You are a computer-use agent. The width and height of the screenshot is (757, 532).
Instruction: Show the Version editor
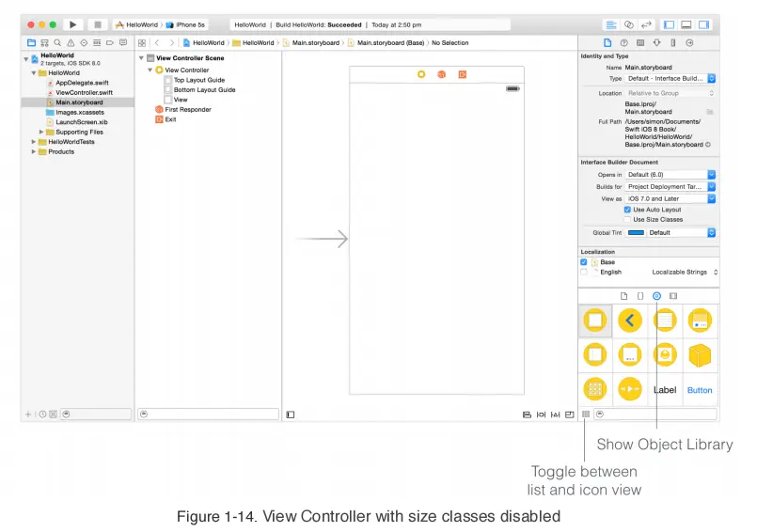click(x=646, y=24)
